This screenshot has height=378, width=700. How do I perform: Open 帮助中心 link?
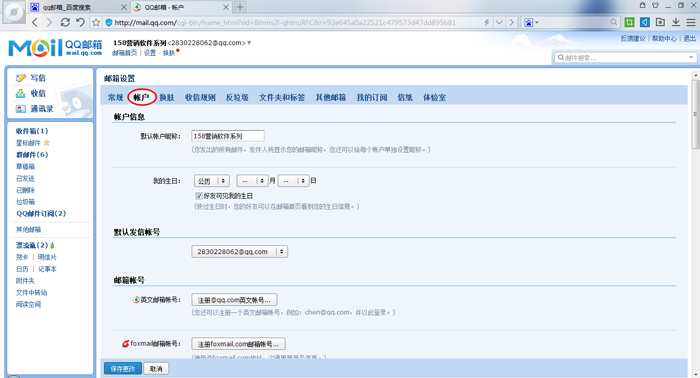[664, 38]
